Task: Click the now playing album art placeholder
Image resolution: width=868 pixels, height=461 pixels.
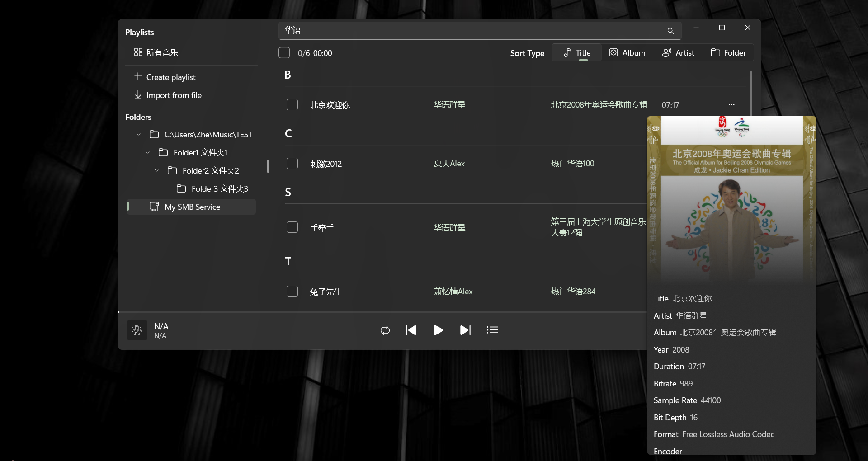Action: tap(137, 330)
